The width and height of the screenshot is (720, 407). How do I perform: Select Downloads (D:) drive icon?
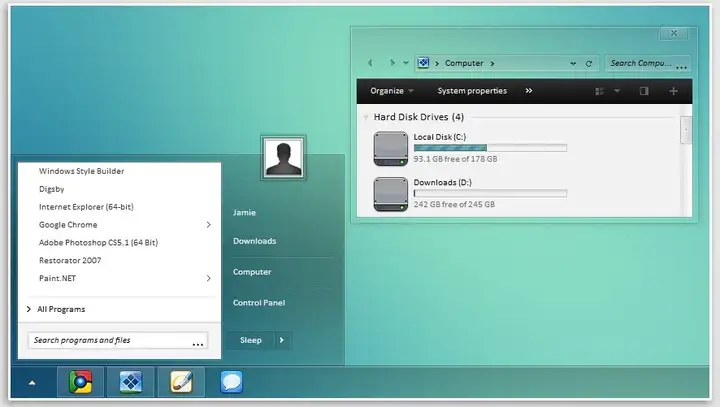pos(390,194)
